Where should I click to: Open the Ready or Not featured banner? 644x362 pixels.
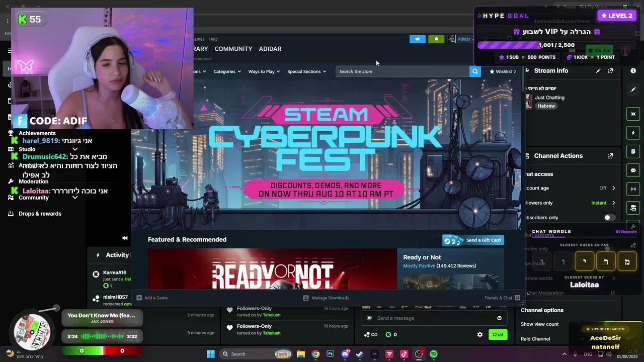tap(272, 269)
